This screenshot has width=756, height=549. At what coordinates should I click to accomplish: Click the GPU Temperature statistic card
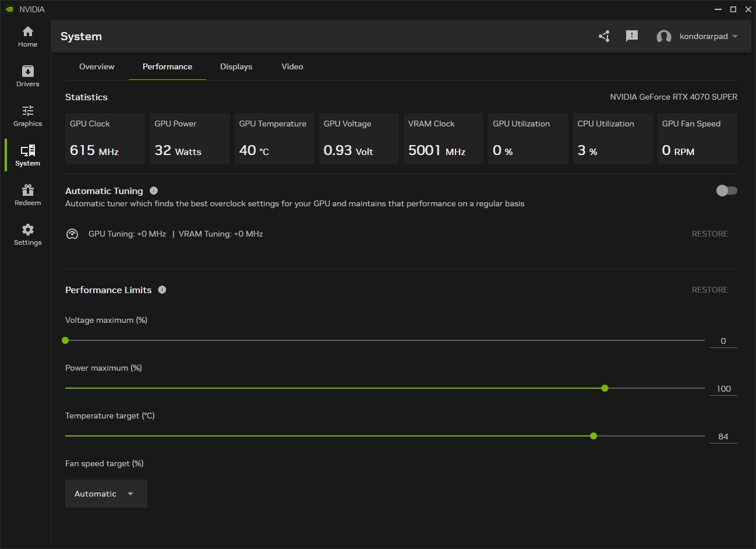274,139
